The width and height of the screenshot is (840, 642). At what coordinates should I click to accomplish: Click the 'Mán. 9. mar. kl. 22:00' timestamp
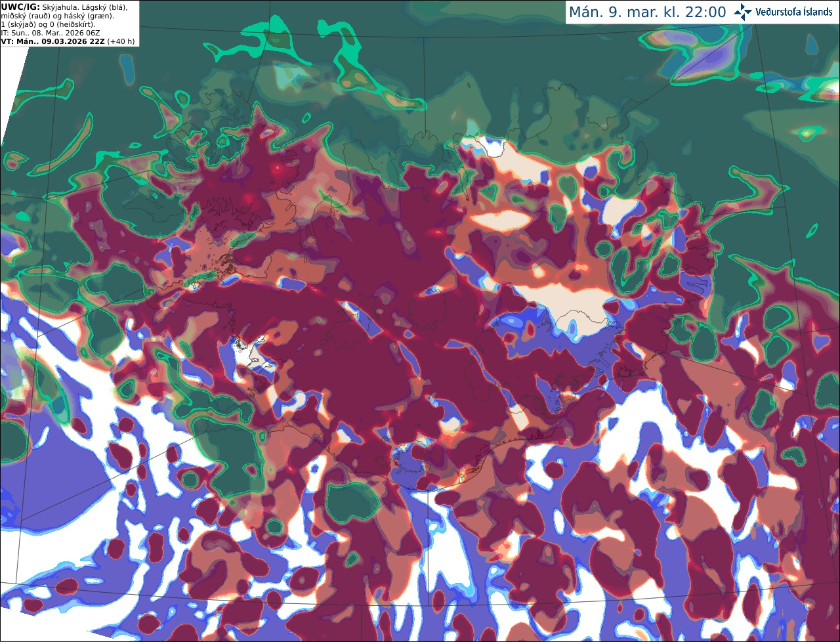point(647,12)
